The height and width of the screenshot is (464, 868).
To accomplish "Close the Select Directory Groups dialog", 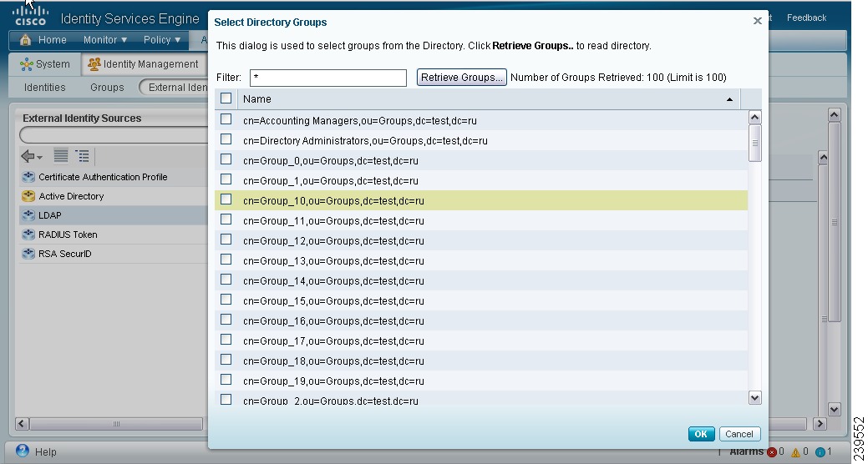I will pyautogui.click(x=757, y=21).
